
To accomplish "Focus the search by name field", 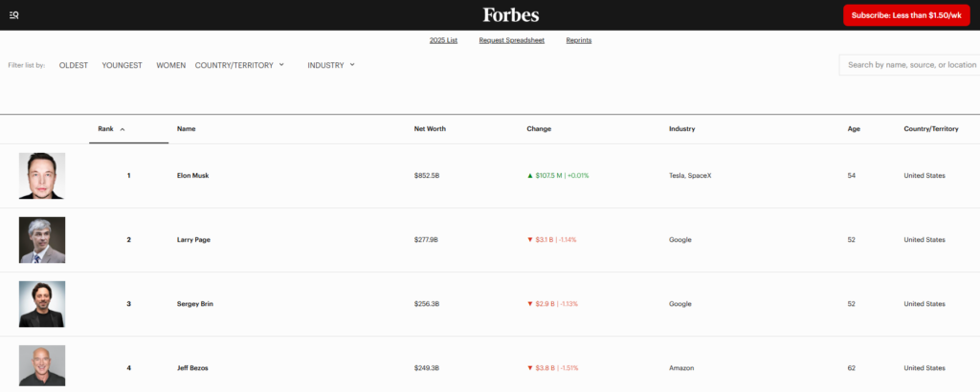I will [910, 65].
